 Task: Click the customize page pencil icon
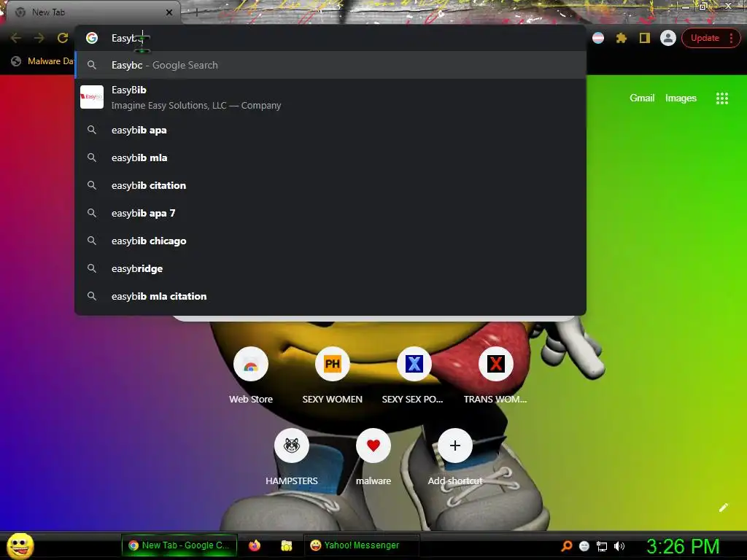pyautogui.click(x=723, y=507)
